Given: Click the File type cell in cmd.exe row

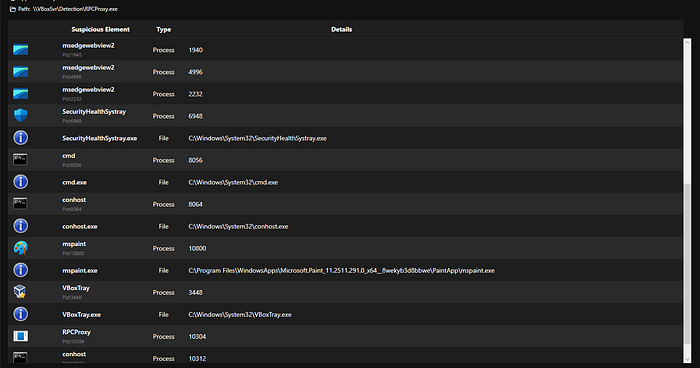Looking at the screenshot, I should click(163, 182).
